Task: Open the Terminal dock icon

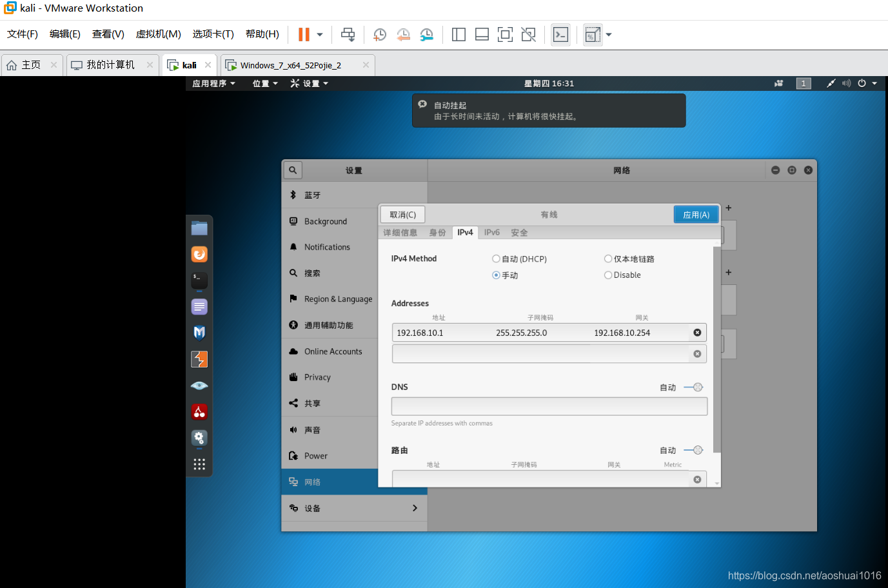Action: point(199,280)
